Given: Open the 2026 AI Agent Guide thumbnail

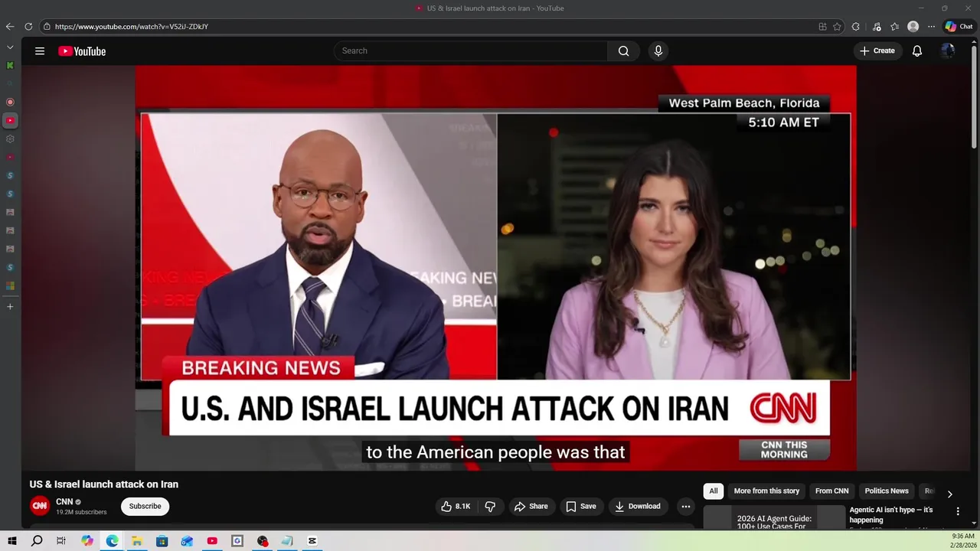Looking at the screenshot, I should pos(774,517).
